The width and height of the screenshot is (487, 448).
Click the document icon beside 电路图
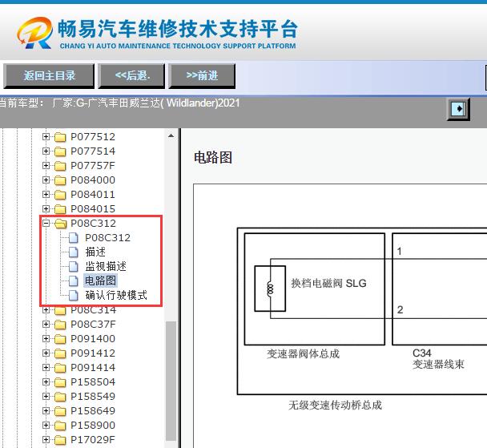point(74,281)
